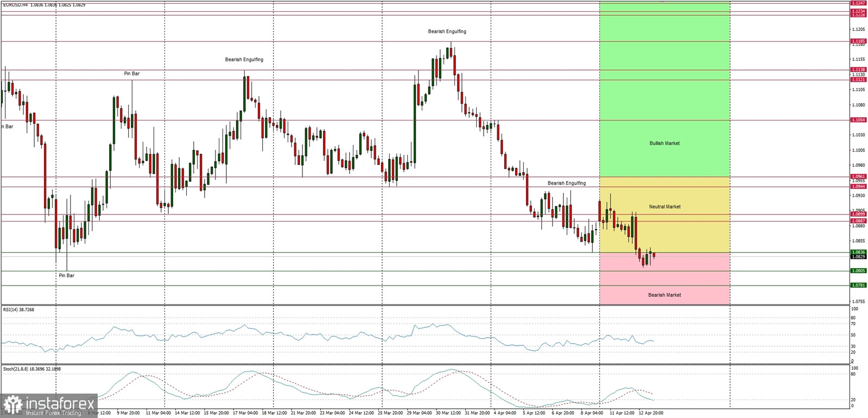This screenshot has width=868, height=418.
Task: Click the 29 Mar 04:00 time axis label
Action: (420, 413)
